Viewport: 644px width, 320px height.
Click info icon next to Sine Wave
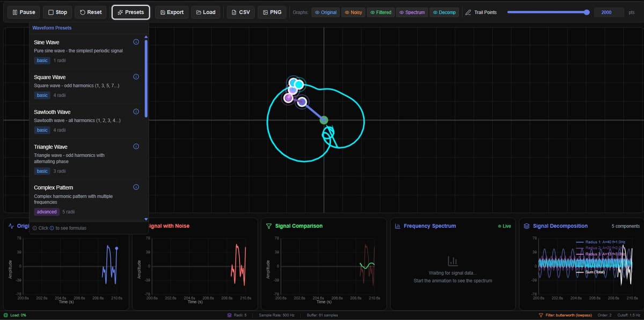point(136,42)
